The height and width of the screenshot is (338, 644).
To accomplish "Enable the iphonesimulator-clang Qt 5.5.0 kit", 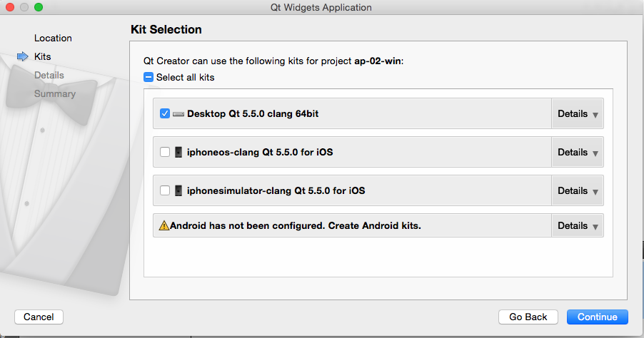I will pos(165,190).
